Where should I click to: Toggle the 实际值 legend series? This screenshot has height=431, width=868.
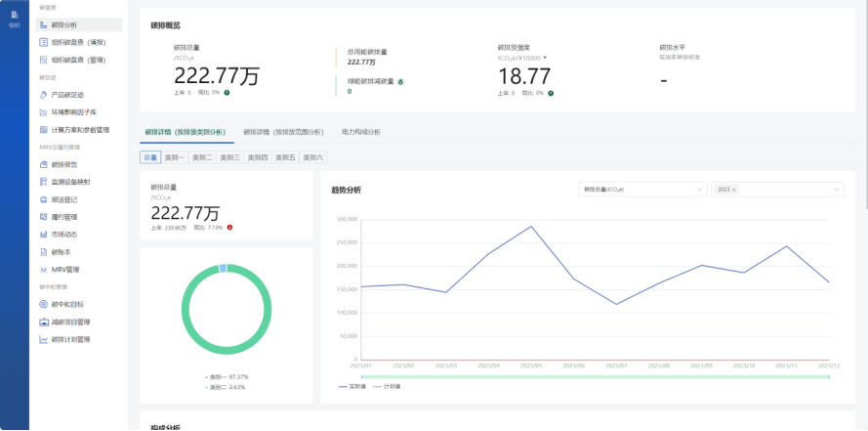(x=352, y=386)
